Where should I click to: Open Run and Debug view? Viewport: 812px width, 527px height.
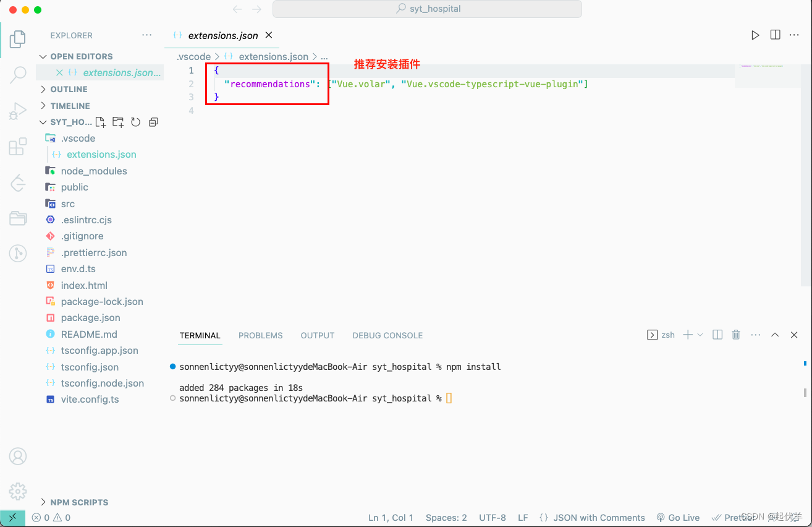pos(18,111)
